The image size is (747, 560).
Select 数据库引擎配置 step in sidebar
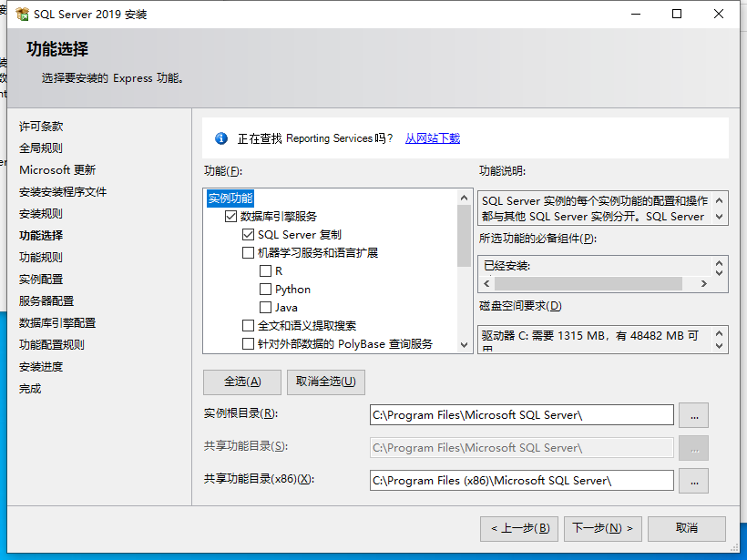pyautogui.click(x=57, y=323)
